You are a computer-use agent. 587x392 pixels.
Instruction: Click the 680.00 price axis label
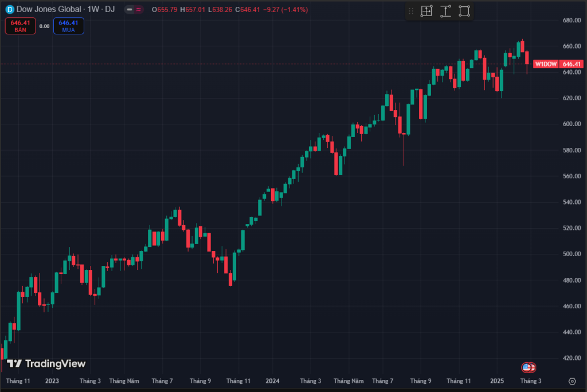pyautogui.click(x=572, y=20)
